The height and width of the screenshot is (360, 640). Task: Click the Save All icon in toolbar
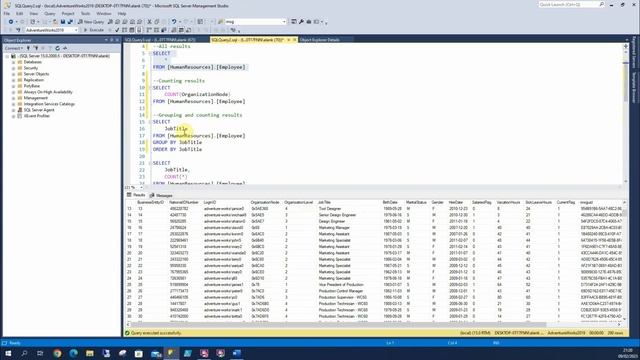(70, 22)
